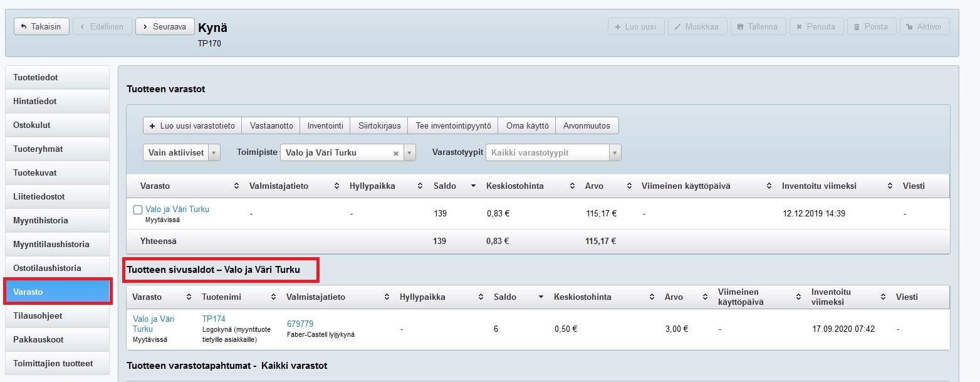
Task: Open manufacturer link 679779
Action: coord(300,324)
